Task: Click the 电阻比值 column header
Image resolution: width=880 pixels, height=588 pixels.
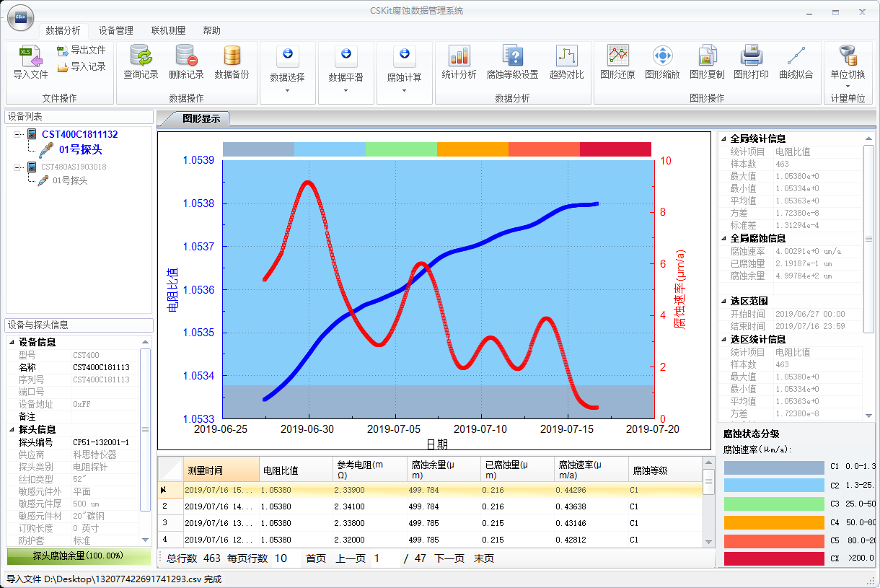Action: coord(295,470)
